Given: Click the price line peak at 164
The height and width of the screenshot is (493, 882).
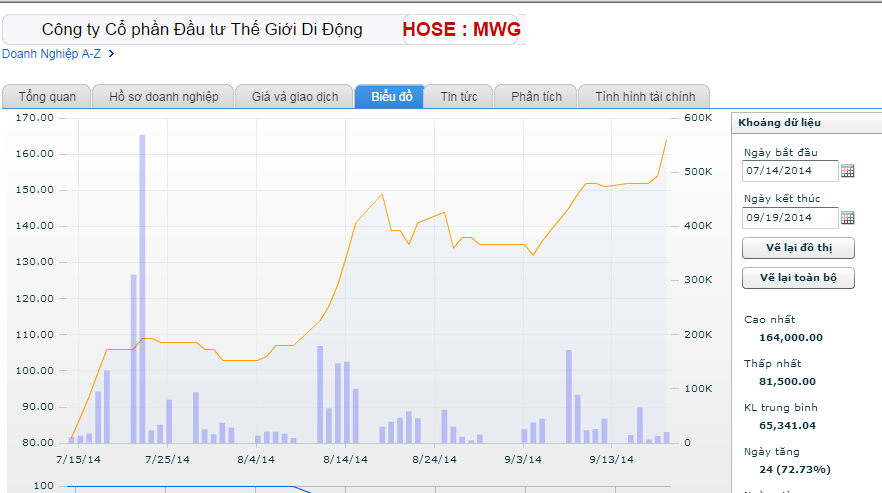Looking at the screenshot, I should click(x=666, y=140).
